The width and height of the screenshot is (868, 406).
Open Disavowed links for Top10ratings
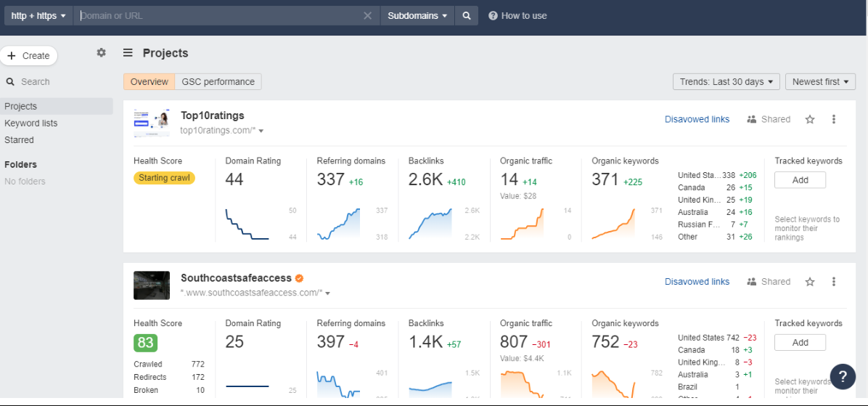697,119
